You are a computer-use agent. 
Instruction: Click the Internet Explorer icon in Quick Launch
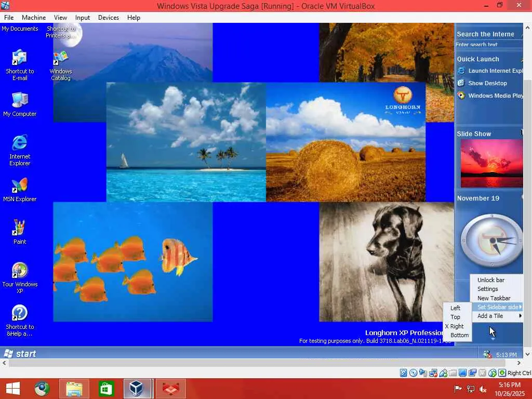(461, 71)
